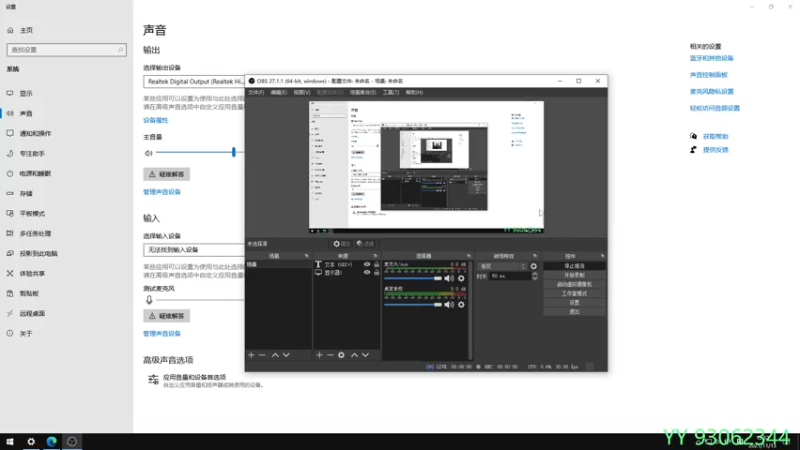Open output device dropdown showing Realtek Digital Output
The image size is (800, 450).
pyautogui.click(x=194, y=82)
